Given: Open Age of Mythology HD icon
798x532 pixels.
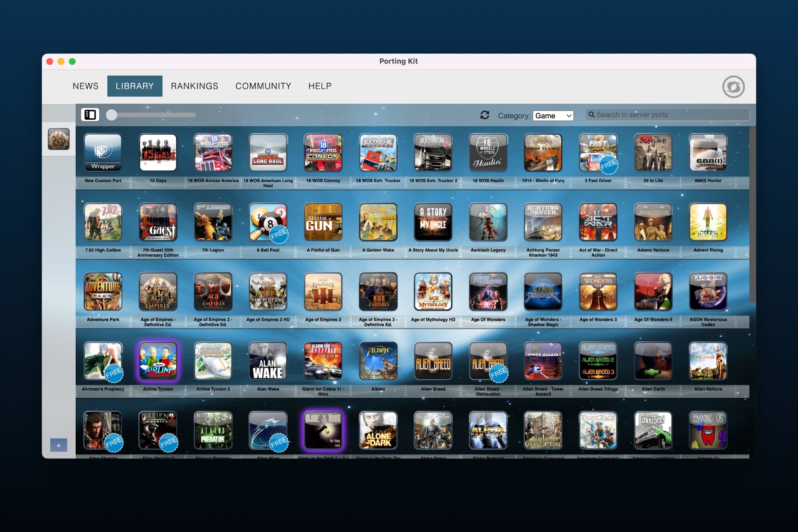Looking at the screenshot, I should click(433, 291).
